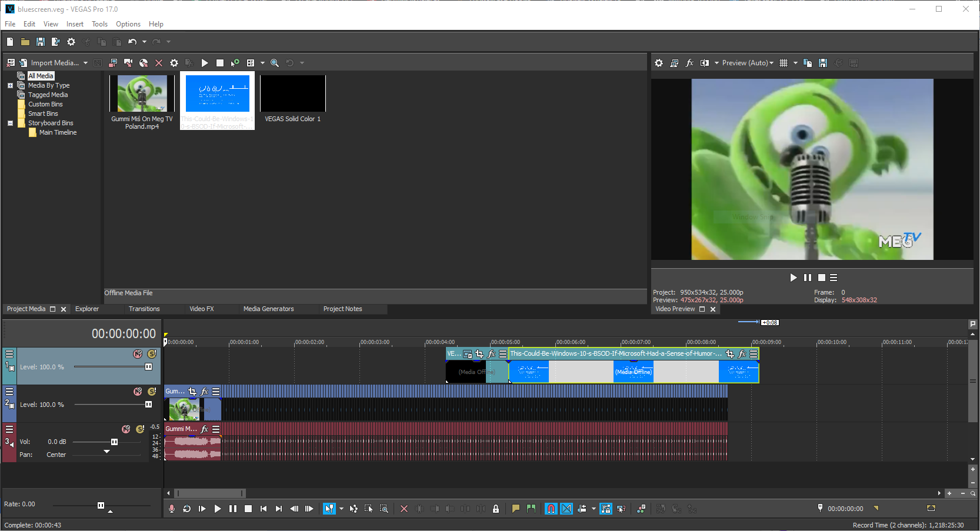This screenshot has height=531, width=980.
Task: Click the lock event icon in timeline toolbar
Action: [496, 509]
